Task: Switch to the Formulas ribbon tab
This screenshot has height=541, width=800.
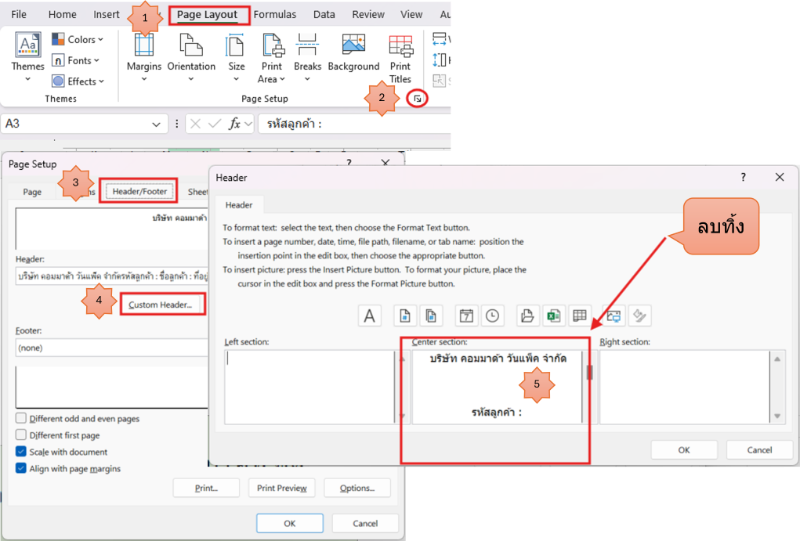Action: pyautogui.click(x=275, y=15)
